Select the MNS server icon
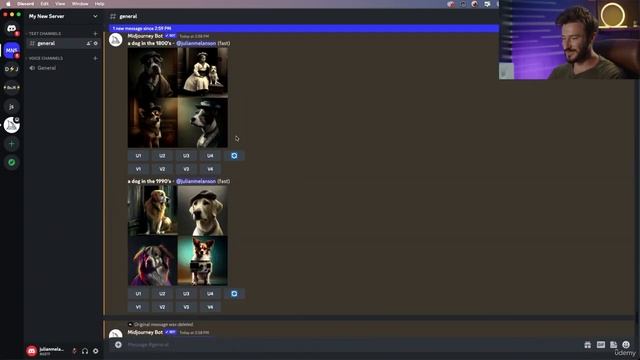Screen dimensions: 640x360 [11, 50]
